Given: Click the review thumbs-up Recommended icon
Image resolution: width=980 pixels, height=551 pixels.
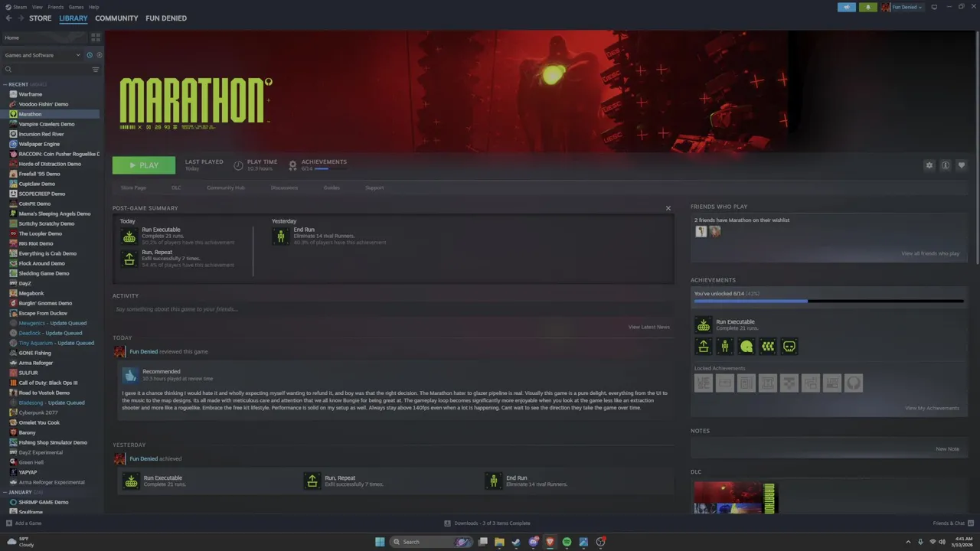Looking at the screenshot, I should point(130,375).
